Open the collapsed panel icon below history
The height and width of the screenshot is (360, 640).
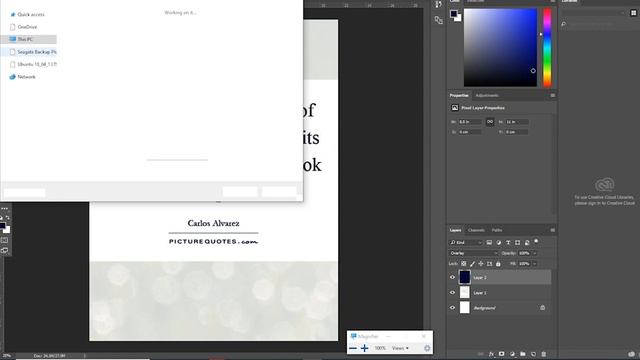(439, 20)
